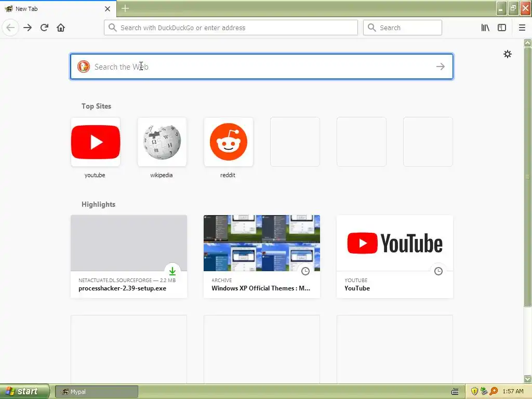Screen dimensions: 532x399
Task: Open the home page via house icon
Action: click(61, 28)
